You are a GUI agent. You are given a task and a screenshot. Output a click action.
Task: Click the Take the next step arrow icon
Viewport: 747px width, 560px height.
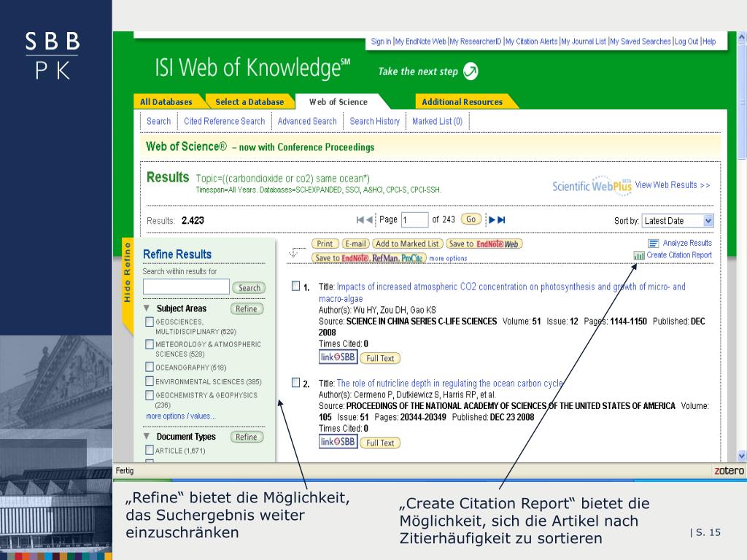(471, 71)
